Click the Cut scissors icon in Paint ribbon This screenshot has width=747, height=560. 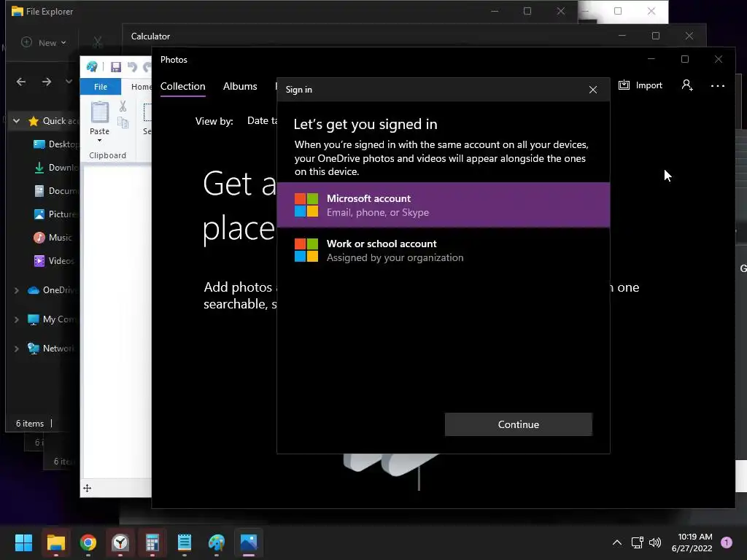pyautogui.click(x=123, y=106)
